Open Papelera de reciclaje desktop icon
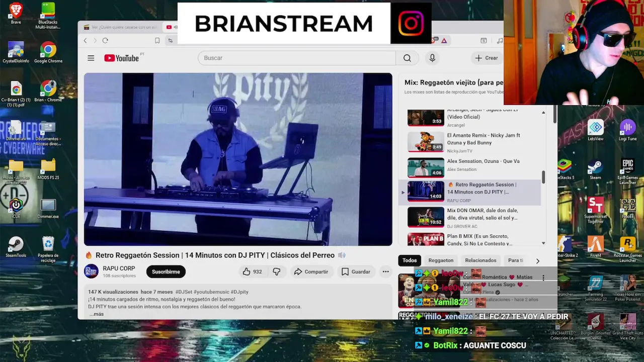The image size is (644, 362). pyautogui.click(x=48, y=249)
